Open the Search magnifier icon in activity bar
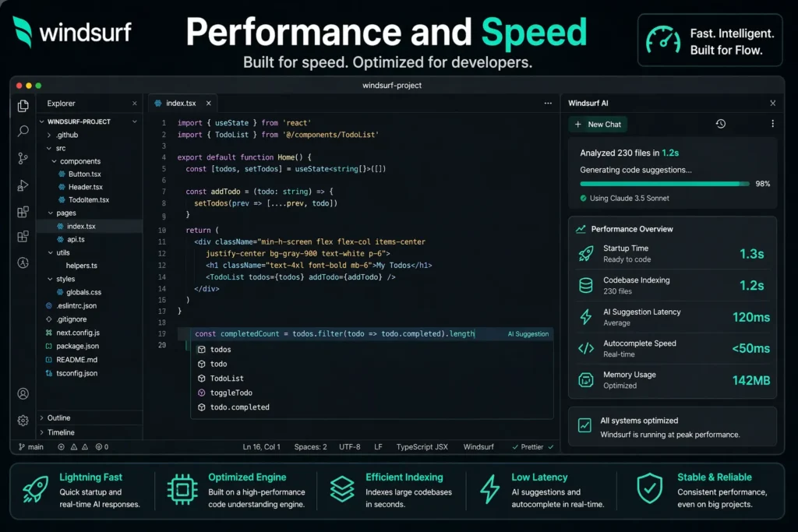 [23, 131]
